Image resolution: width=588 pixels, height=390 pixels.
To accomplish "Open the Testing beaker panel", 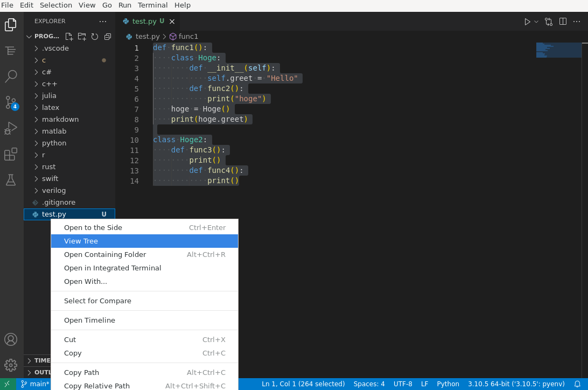I will [x=11, y=180].
